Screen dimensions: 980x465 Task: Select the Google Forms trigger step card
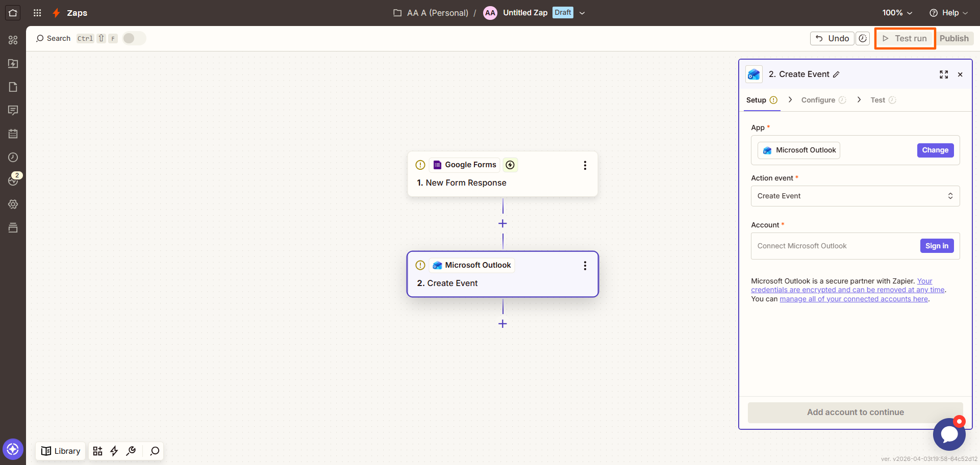(x=502, y=174)
